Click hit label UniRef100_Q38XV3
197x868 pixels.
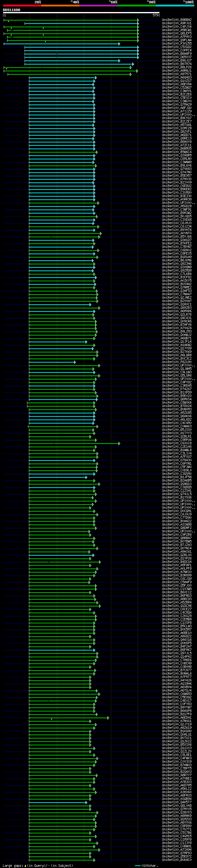coord(177,812)
